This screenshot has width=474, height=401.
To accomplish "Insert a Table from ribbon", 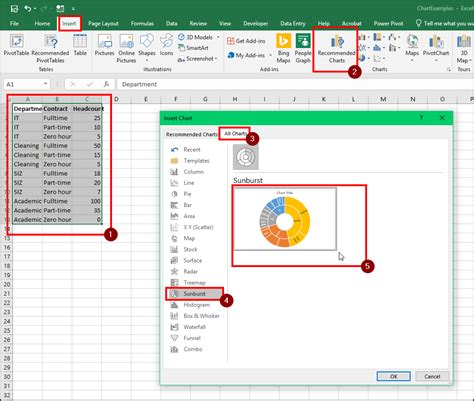I will pos(80,45).
